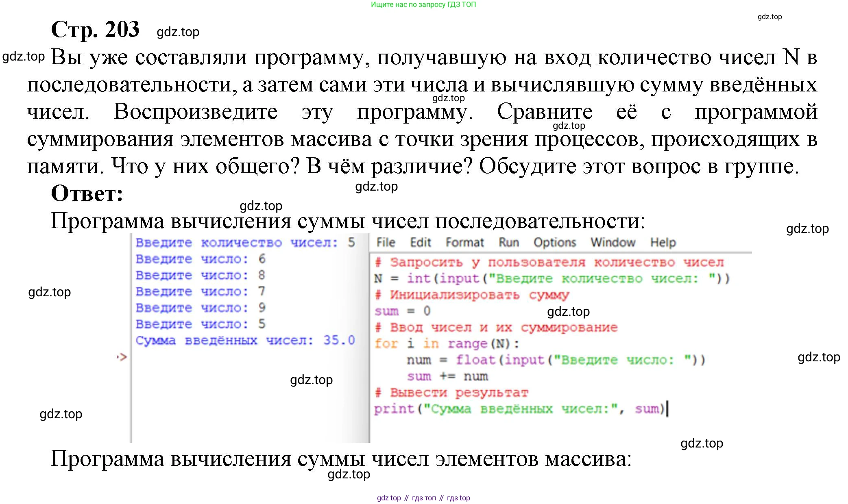
Task: Open the Edit menu
Action: pyautogui.click(x=420, y=243)
